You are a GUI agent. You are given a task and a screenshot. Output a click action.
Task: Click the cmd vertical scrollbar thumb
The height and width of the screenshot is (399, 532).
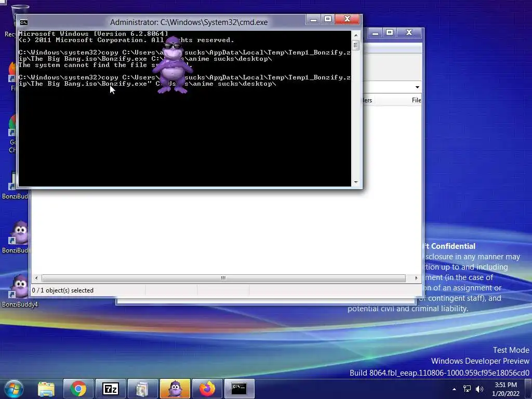(x=355, y=45)
